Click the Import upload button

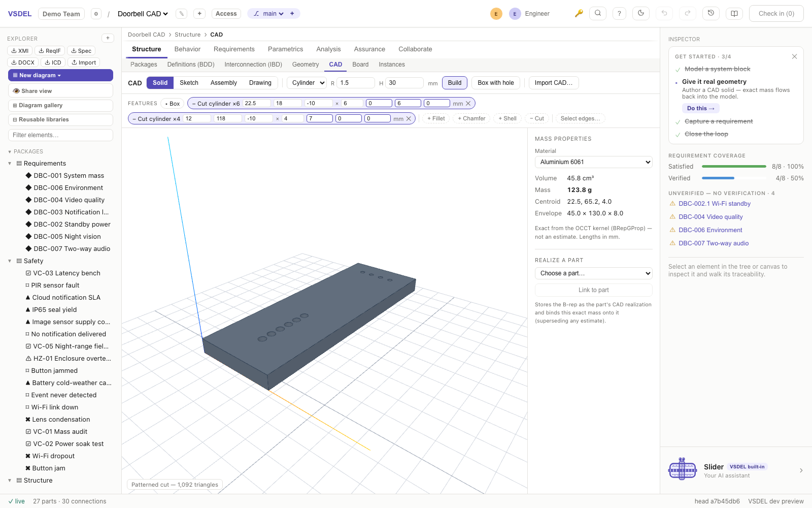click(x=84, y=62)
